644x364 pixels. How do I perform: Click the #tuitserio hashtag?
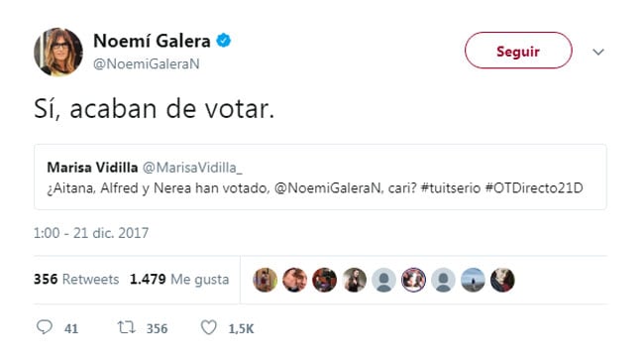coord(451,188)
